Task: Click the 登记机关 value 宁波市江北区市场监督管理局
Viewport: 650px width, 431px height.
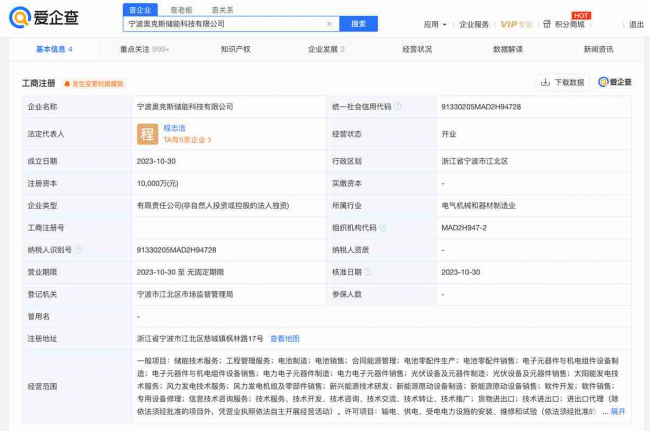Action: pos(185,294)
